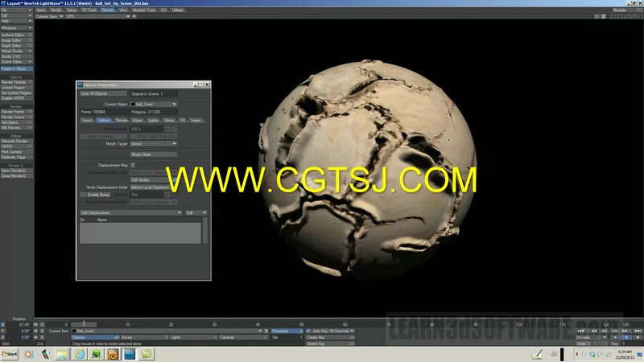This screenshot has height=362, width=644.
Task: Open the Surface Editor
Action: click(x=16, y=35)
